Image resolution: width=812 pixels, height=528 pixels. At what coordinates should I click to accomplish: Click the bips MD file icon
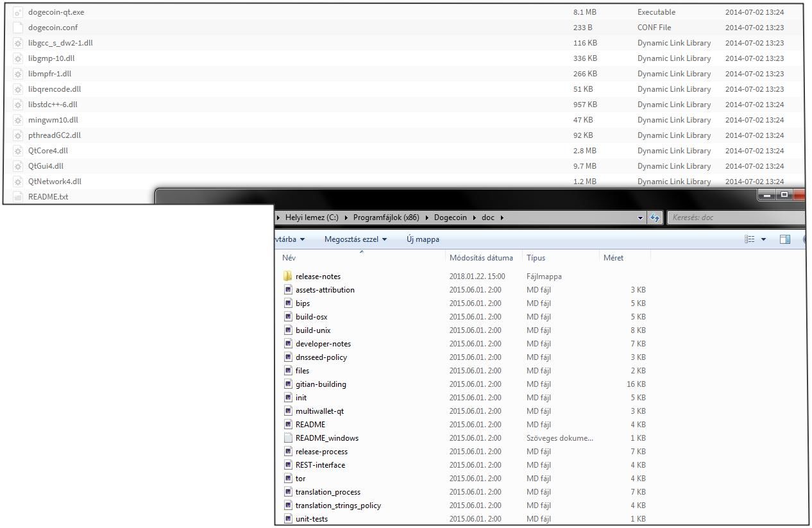(x=288, y=303)
